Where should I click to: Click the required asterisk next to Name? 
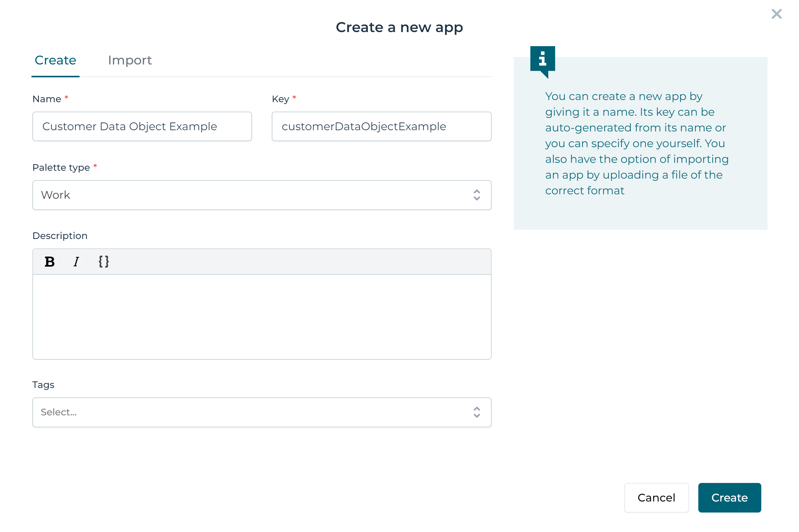click(x=66, y=98)
